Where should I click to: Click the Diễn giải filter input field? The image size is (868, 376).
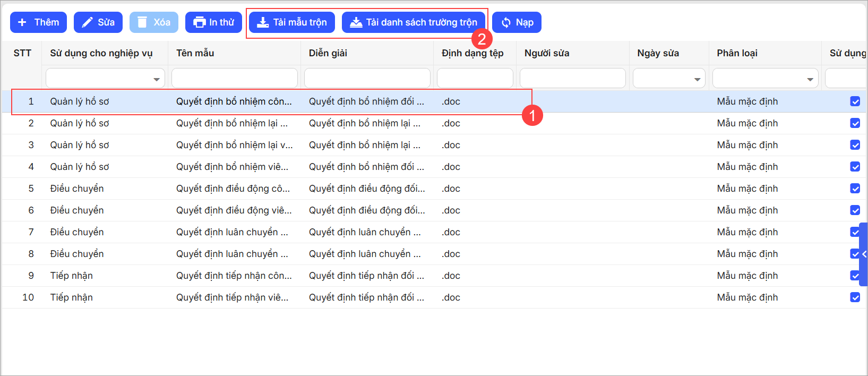367,78
